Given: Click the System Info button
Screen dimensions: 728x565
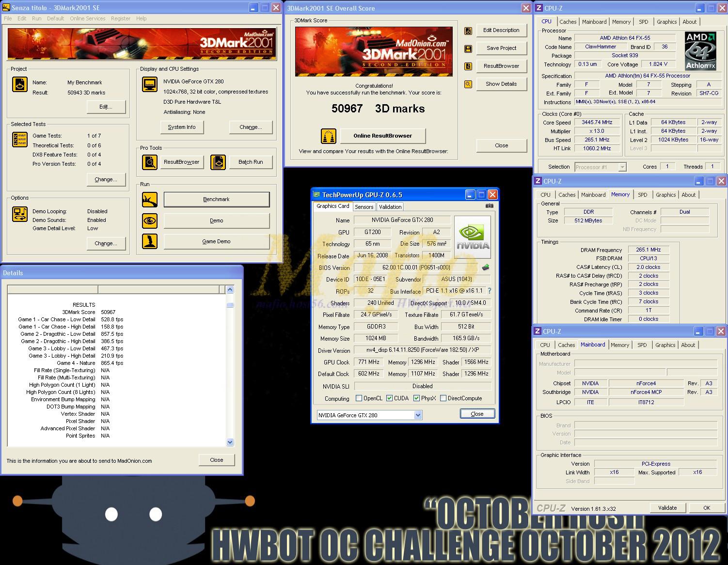Looking at the screenshot, I should pos(182,127).
